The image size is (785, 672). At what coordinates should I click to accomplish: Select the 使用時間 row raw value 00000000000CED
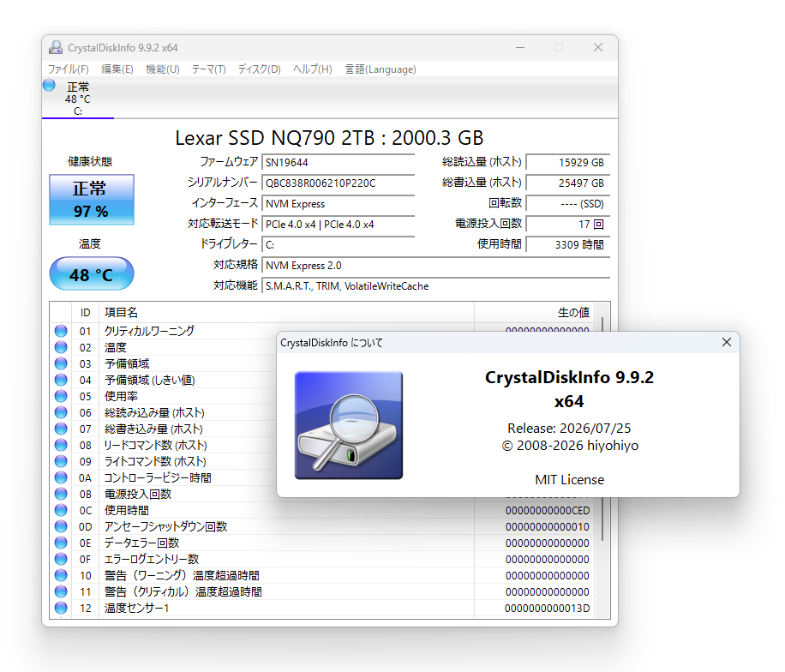(x=548, y=510)
